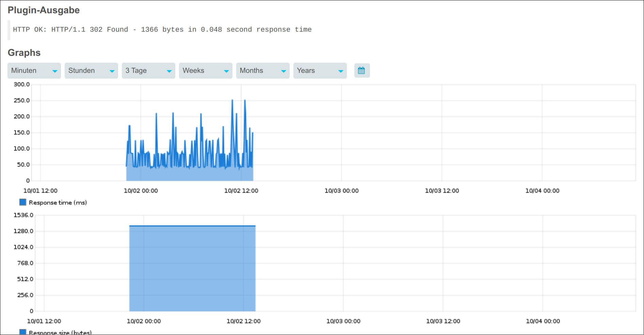644x335 pixels.
Task: Click the Response size (bytes) legend label
Action: 60,332
